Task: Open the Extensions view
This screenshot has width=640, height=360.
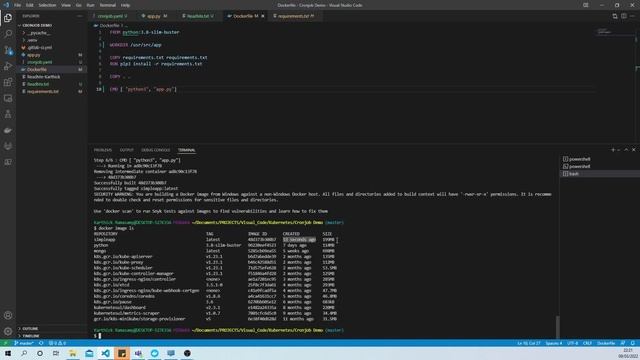Action: tap(8, 82)
